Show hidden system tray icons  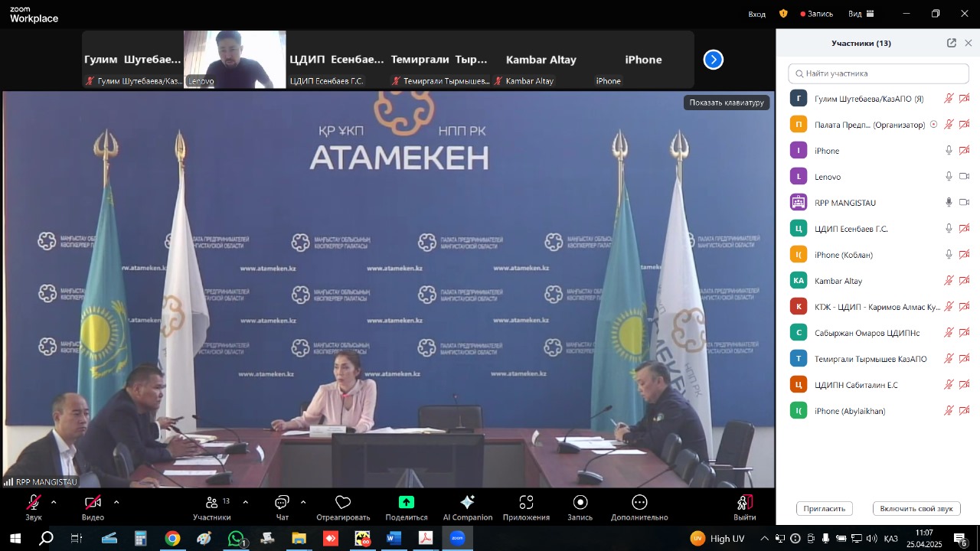[x=764, y=539]
